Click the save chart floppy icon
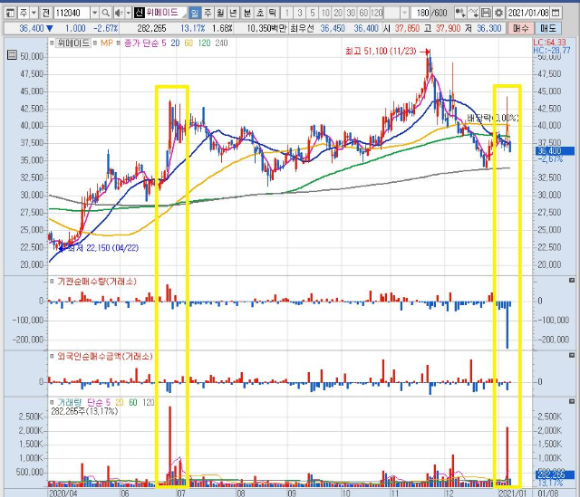This screenshot has width=580, height=497. click(486, 13)
